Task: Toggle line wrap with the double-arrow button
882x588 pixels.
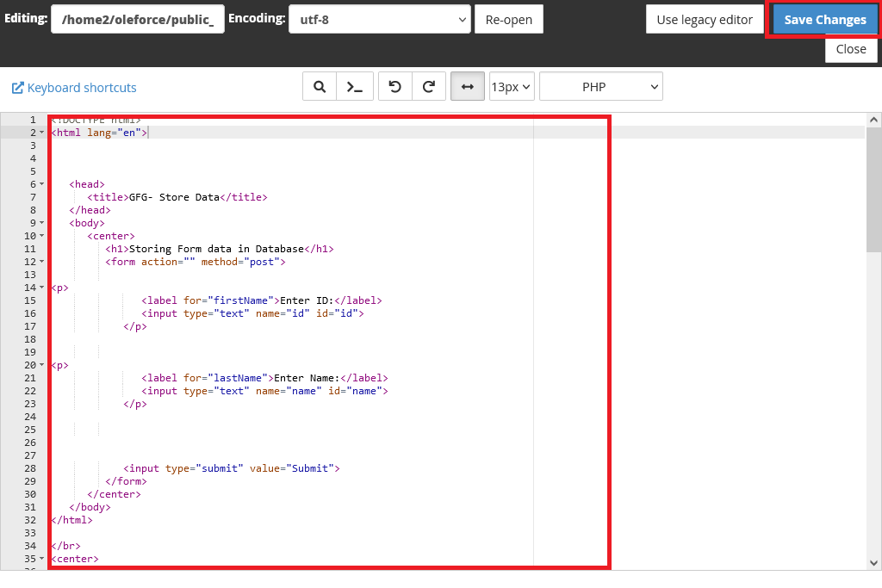Action: 468,87
